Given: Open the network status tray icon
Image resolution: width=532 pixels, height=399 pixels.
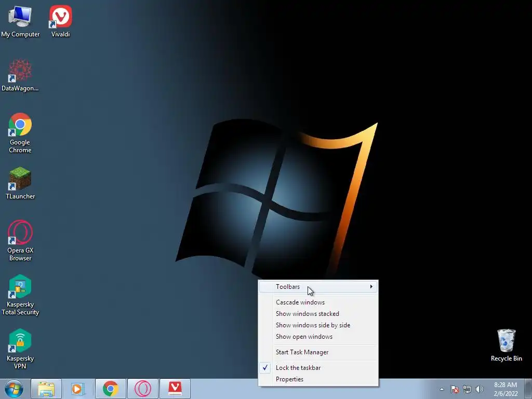Looking at the screenshot, I should pyautogui.click(x=467, y=389).
